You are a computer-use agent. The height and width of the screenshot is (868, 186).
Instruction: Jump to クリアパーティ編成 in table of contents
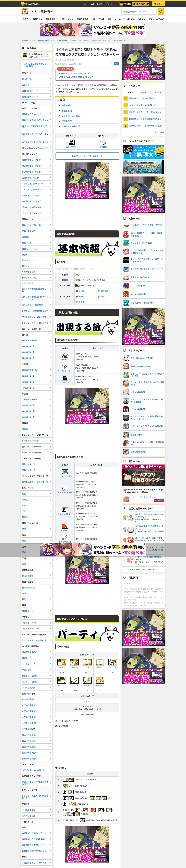(x=71, y=116)
